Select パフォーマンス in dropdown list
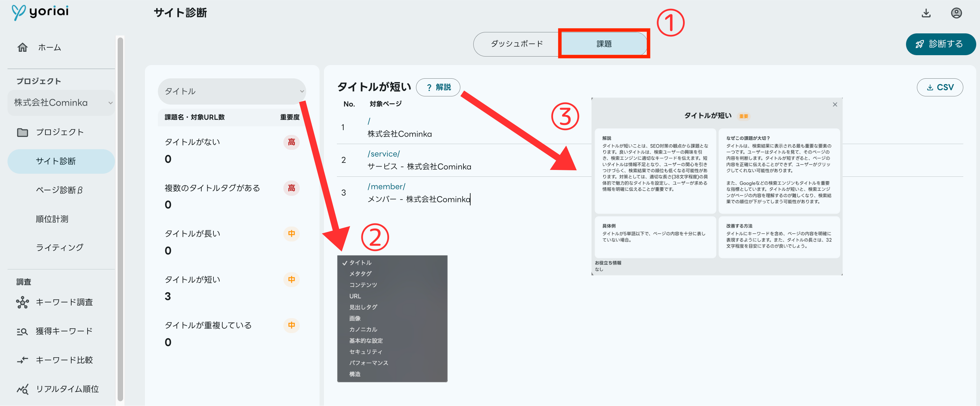This screenshot has width=980, height=406. pos(369,363)
